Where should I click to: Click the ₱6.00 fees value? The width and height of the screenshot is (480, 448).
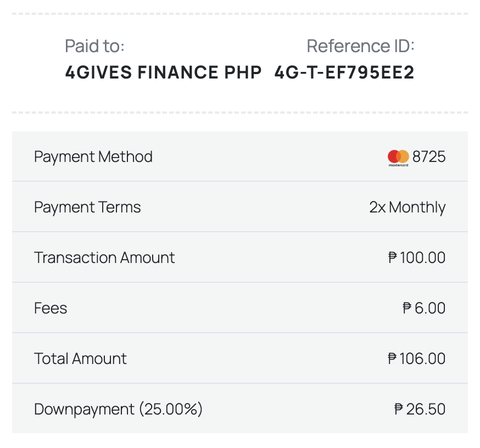tap(424, 309)
